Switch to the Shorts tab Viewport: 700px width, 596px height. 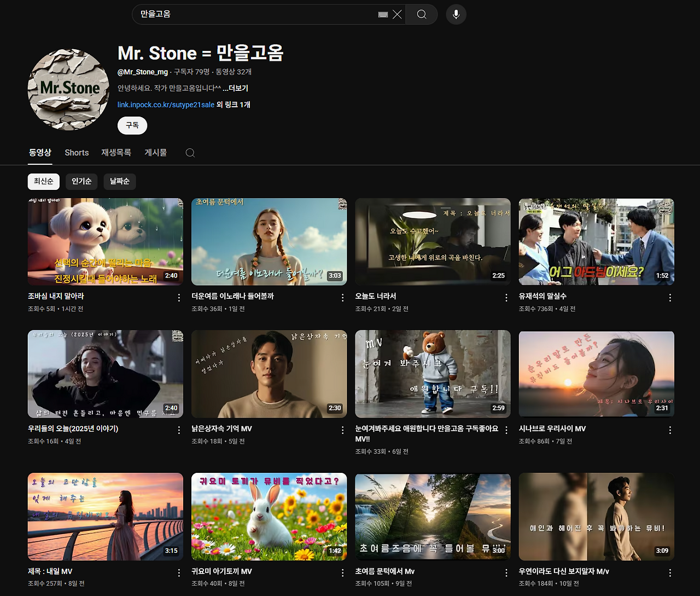(77, 153)
